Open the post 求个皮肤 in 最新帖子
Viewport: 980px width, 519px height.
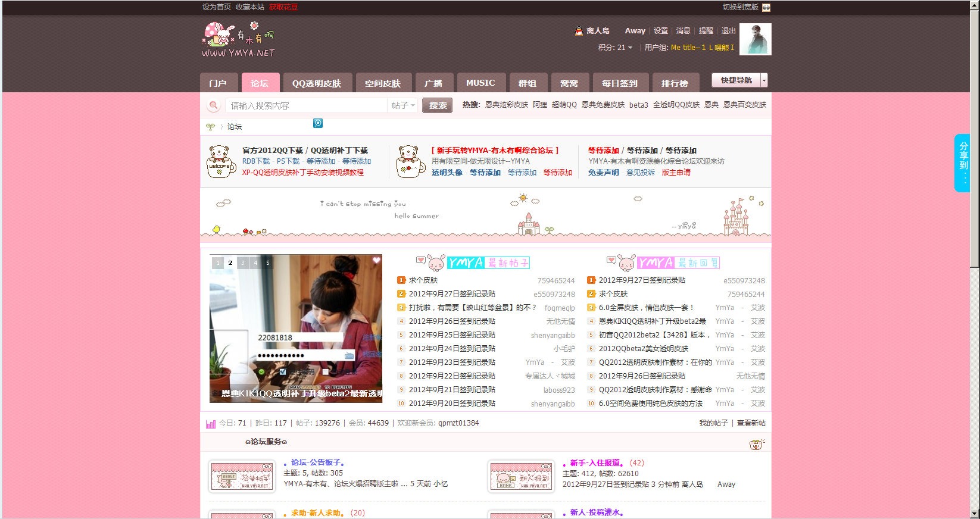click(x=423, y=280)
